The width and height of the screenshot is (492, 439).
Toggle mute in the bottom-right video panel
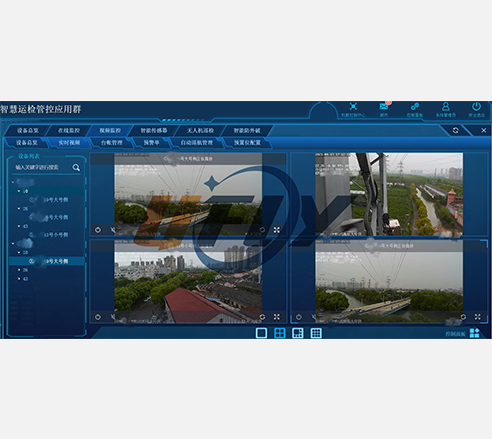[x=314, y=317]
